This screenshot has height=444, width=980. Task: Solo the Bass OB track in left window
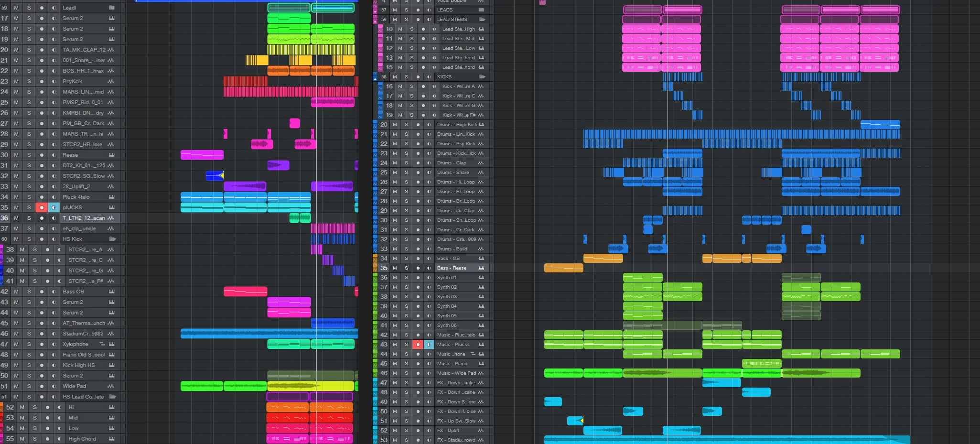tap(29, 292)
